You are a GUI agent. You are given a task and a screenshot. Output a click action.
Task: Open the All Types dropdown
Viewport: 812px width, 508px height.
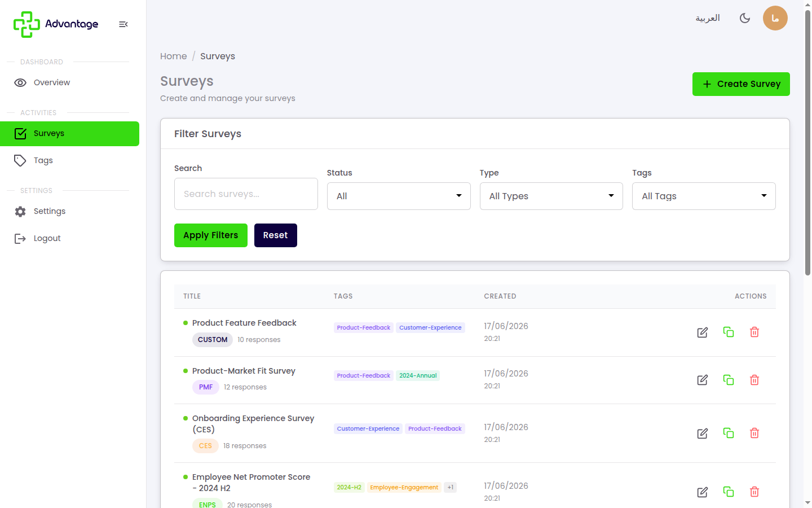click(551, 196)
